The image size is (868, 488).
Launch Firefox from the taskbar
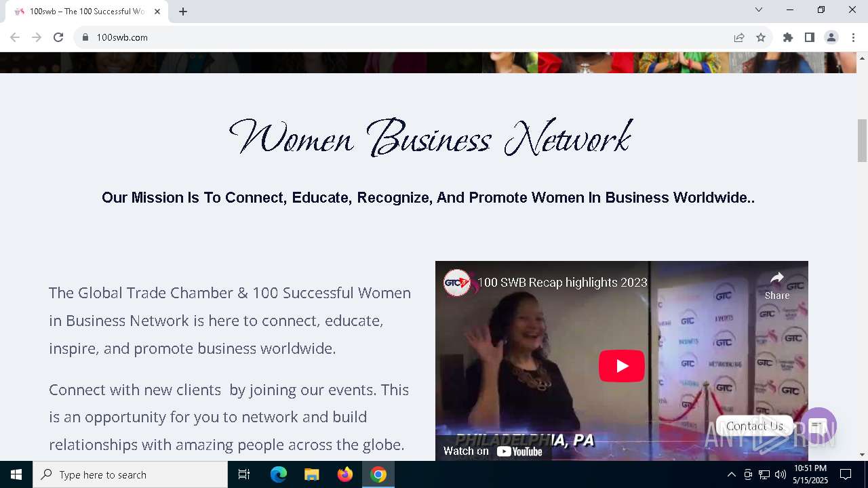(345, 474)
